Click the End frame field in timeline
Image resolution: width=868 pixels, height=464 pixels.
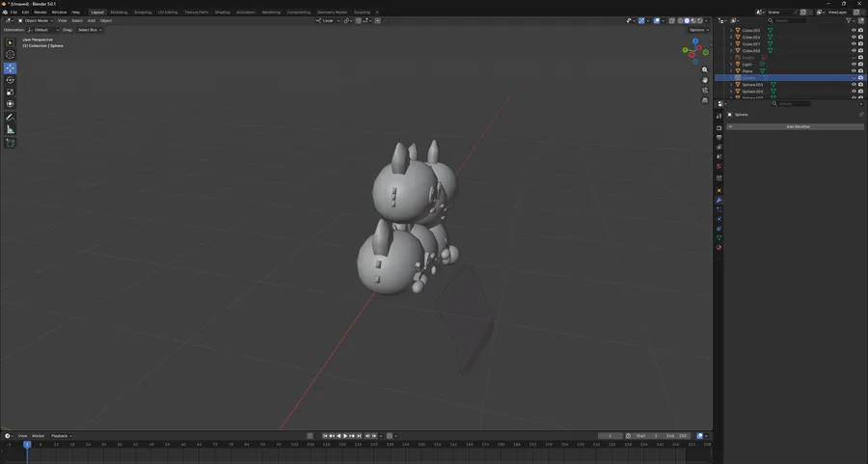coord(676,436)
